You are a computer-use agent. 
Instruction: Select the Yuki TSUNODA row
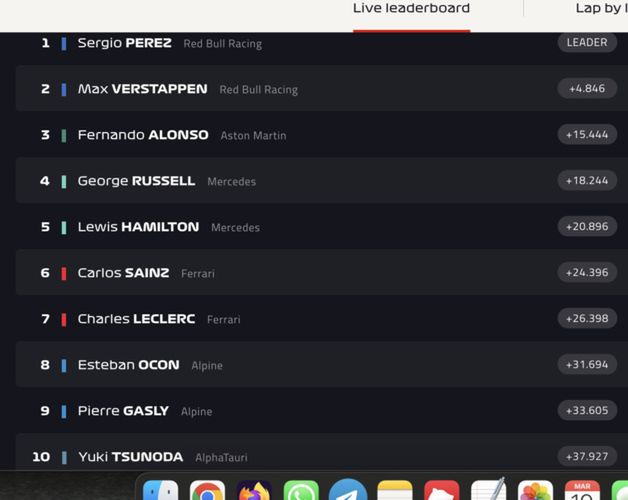coord(322,452)
